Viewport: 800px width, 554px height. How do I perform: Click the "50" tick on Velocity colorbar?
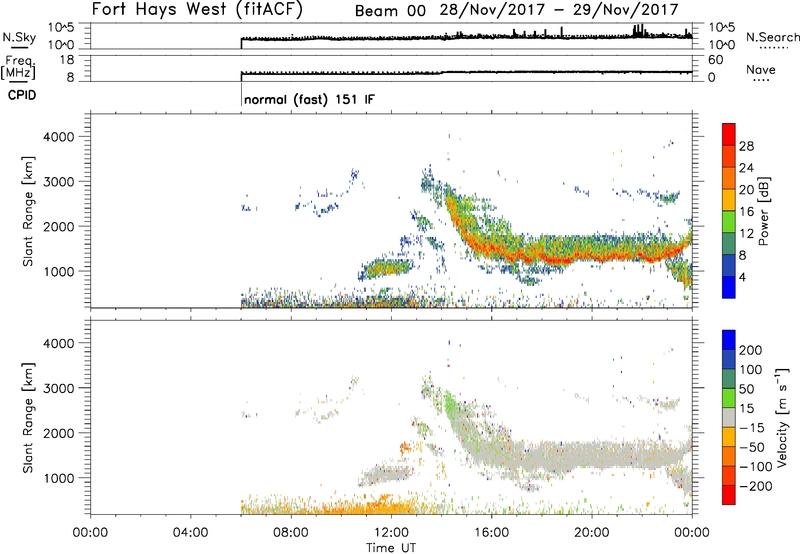tap(746, 389)
